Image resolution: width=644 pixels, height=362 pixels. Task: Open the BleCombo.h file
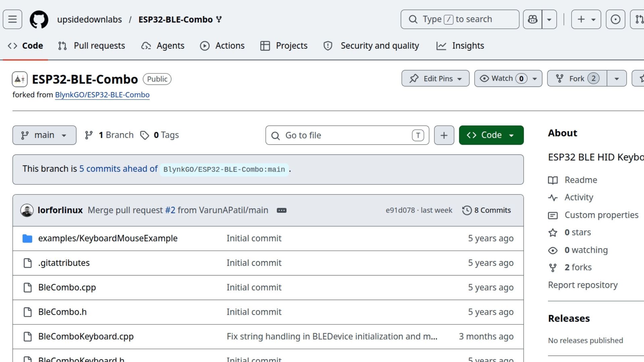pyautogui.click(x=62, y=312)
